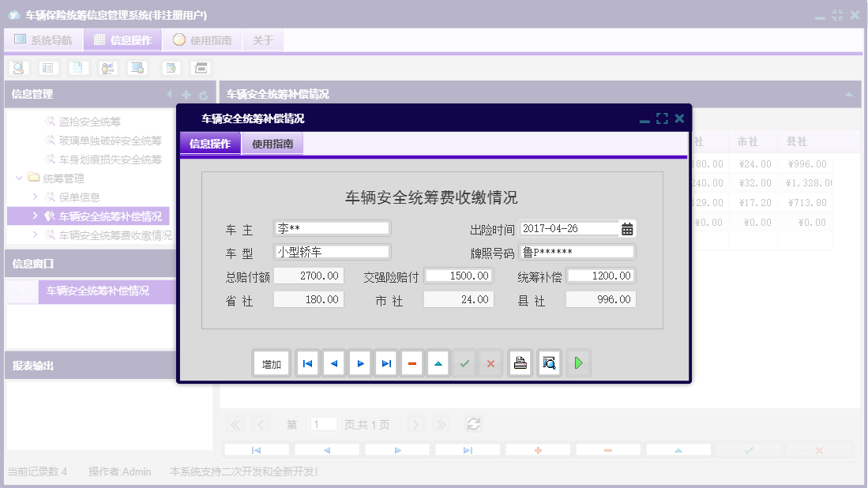
Task: Click the green execute arrow in the dialog
Action: (x=578, y=362)
